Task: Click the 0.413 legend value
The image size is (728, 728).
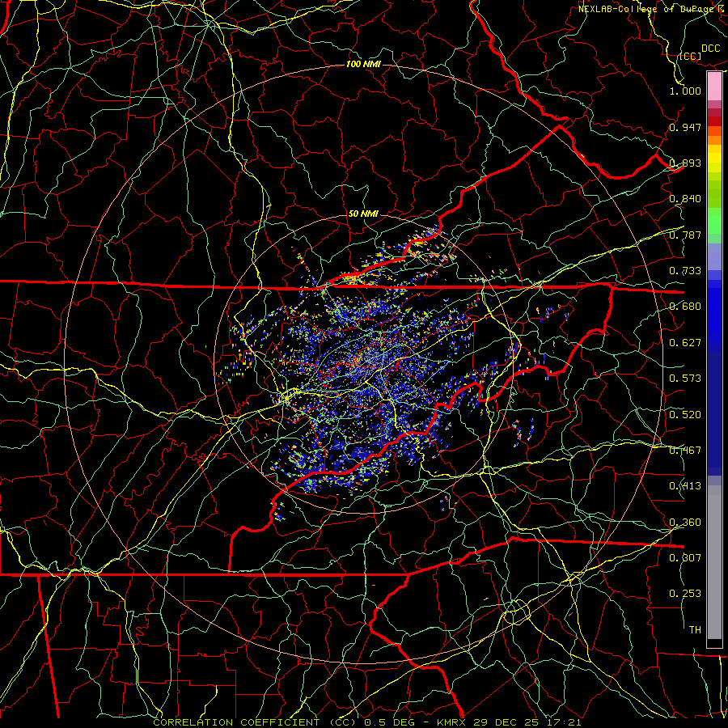Action: coord(685,486)
